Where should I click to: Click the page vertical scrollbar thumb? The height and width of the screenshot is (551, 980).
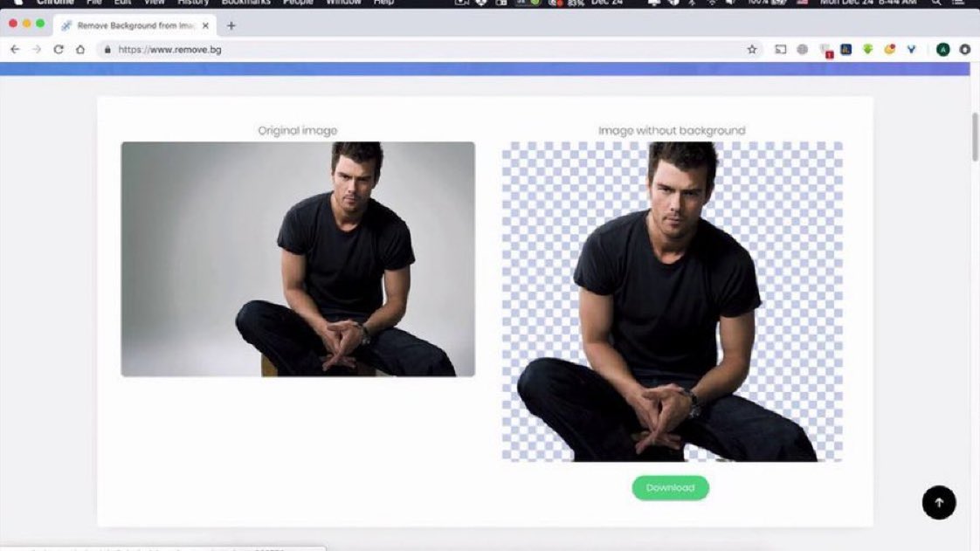point(975,136)
